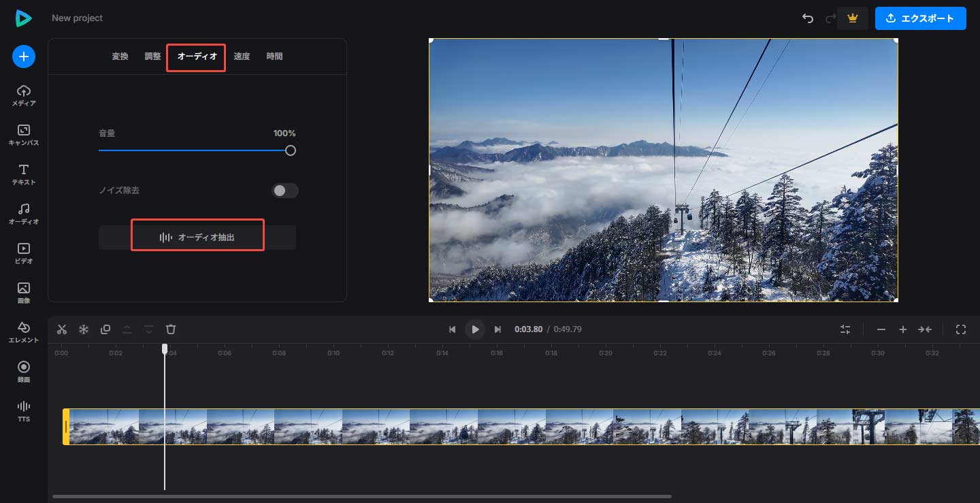
Task: Zoom in the timeline with plus
Action: 903,329
